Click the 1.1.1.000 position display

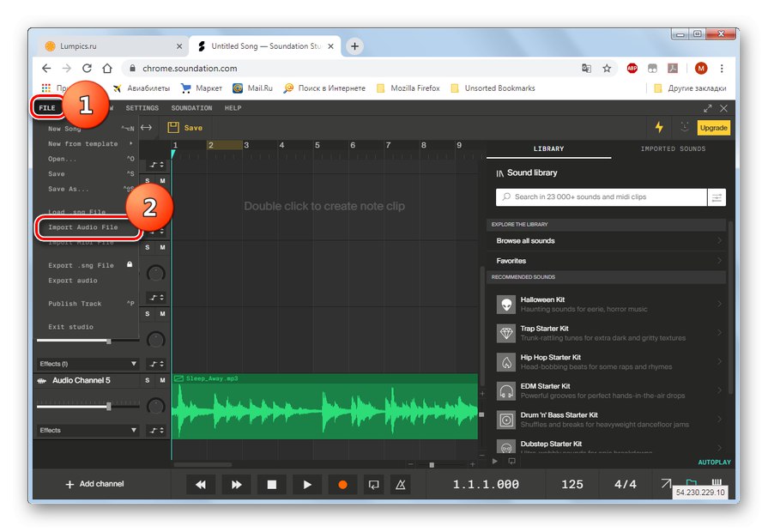[x=486, y=485]
